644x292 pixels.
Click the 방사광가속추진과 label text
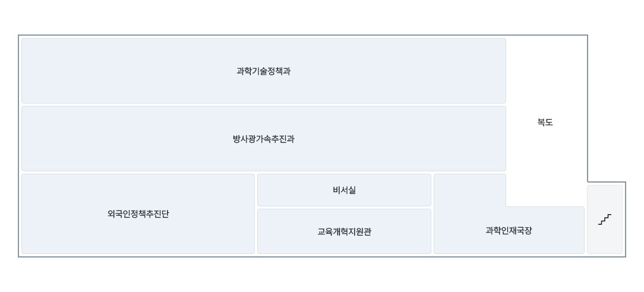coord(263,139)
